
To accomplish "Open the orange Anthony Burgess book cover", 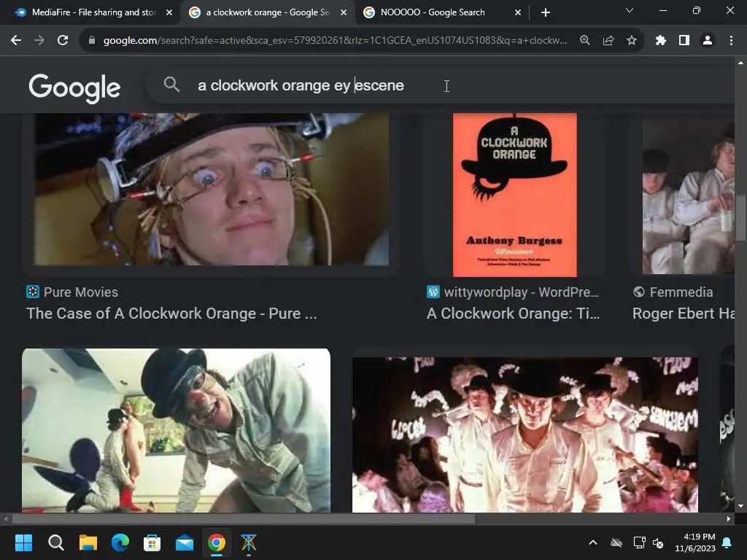I will [x=514, y=195].
